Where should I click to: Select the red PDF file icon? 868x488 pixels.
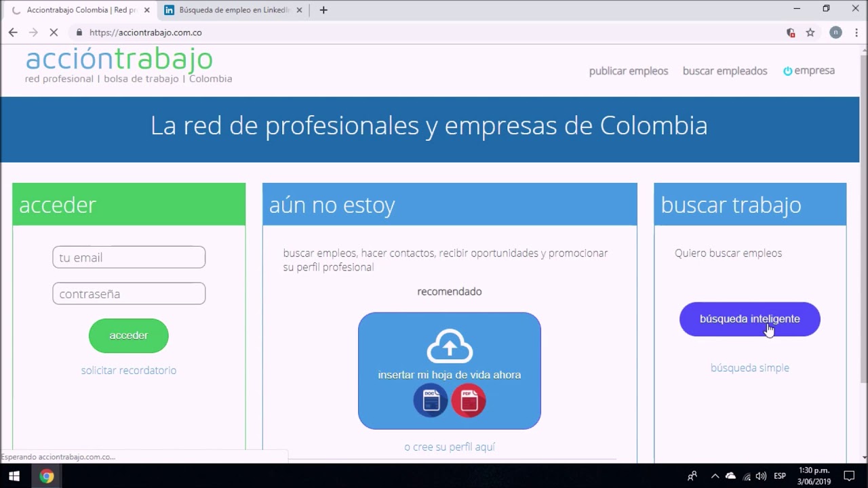469,401
